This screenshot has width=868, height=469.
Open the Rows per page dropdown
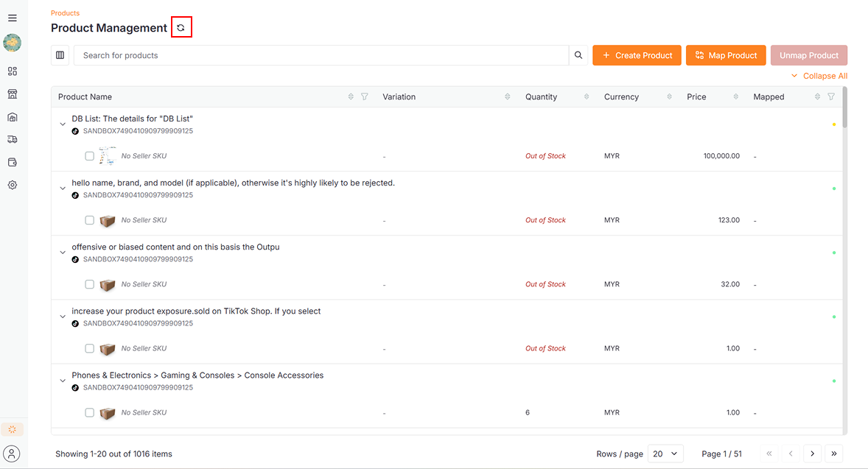tap(665, 454)
